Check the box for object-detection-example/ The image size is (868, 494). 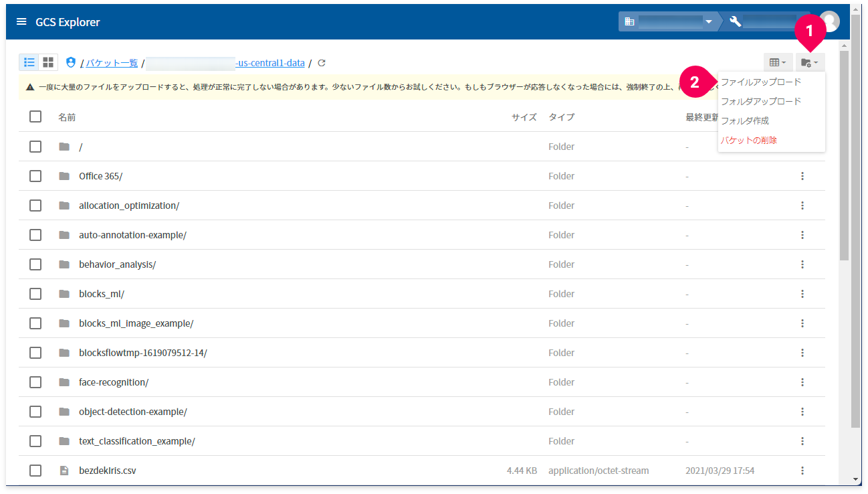[x=35, y=412]
